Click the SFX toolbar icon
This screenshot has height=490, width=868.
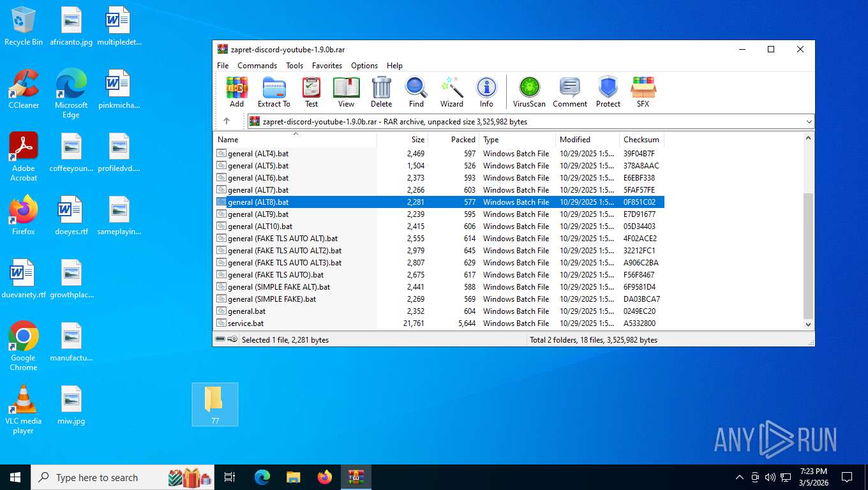coord(643,92)
